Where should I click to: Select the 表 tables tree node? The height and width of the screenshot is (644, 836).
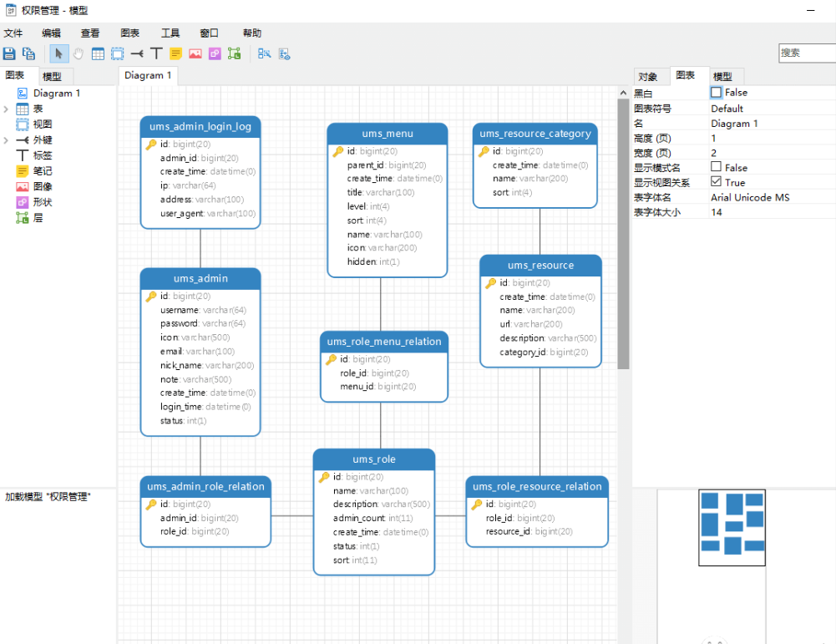[x=38, y=109]
